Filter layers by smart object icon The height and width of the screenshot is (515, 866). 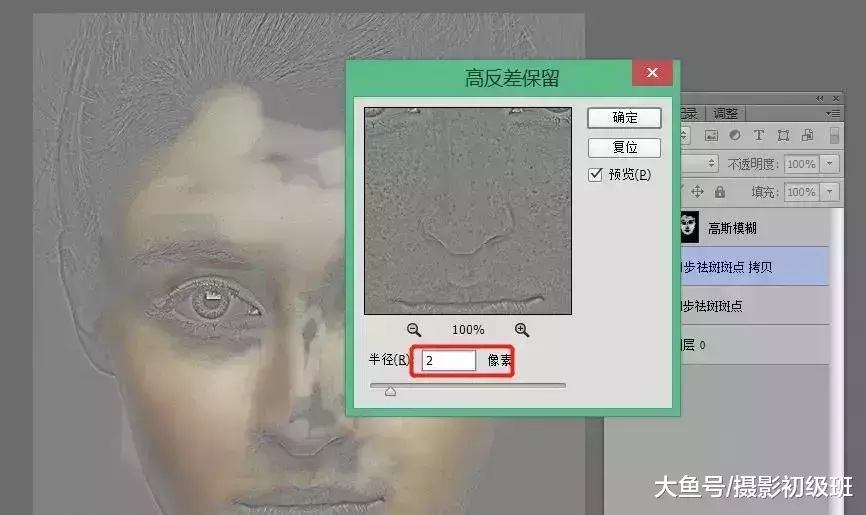pyautogui.click(x=807, y=135)
